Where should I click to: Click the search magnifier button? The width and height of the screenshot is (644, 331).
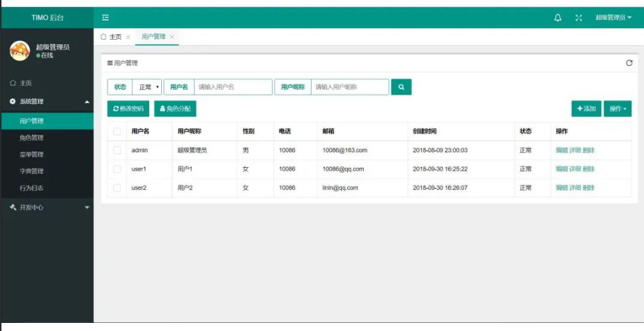(x=402, y=87)
